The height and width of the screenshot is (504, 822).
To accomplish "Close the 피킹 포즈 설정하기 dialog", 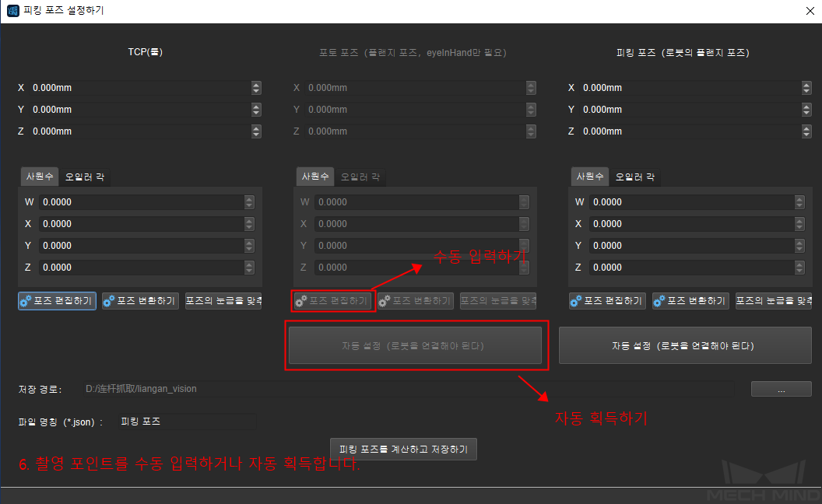I will [x=810, y=11].
